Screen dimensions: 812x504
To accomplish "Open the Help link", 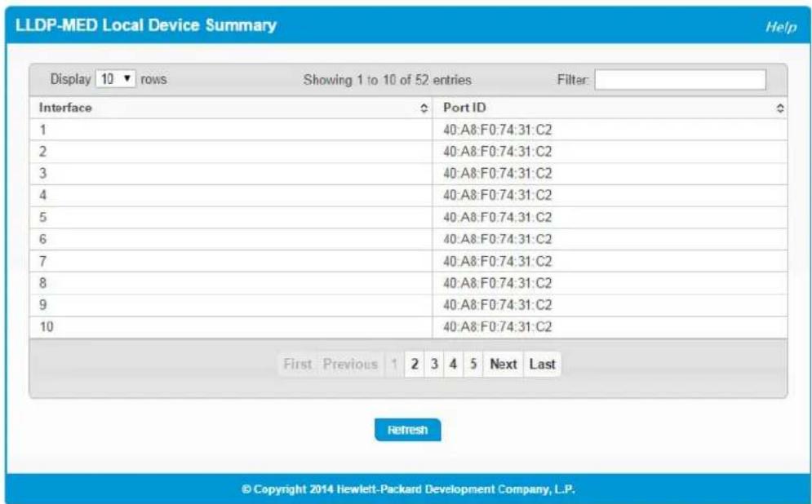I will (781, 27).
